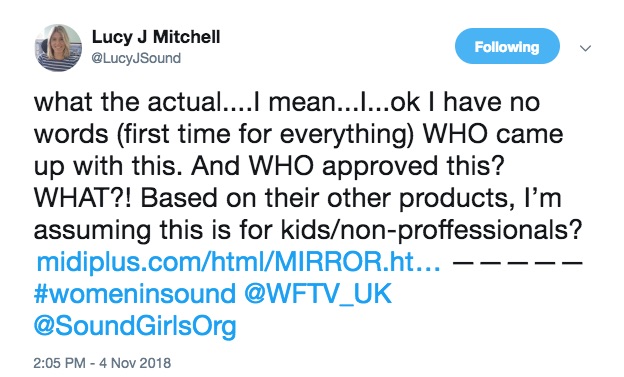This screenshot has height=377, width=624.
Task: Click the blue Following button
Action: point(507,46)
